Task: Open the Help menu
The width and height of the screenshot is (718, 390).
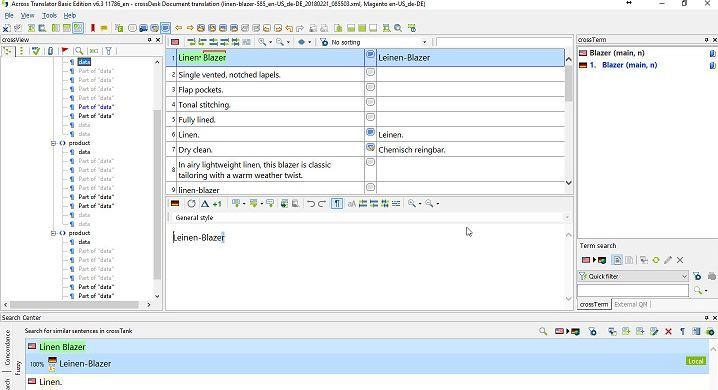Action: pyautogui.click(x=70, y=16)
